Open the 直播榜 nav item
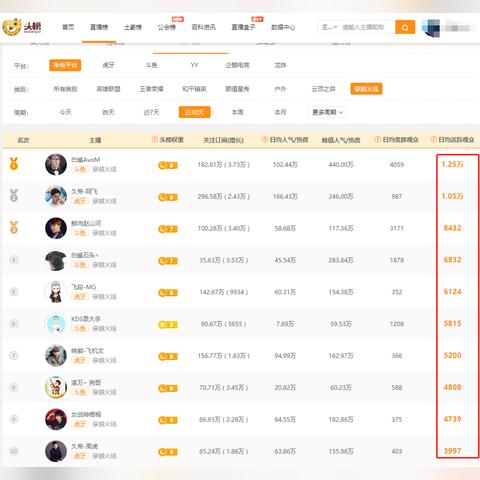Image resolution: width=480 pixels, height=480 pixels. click(99, 27)
